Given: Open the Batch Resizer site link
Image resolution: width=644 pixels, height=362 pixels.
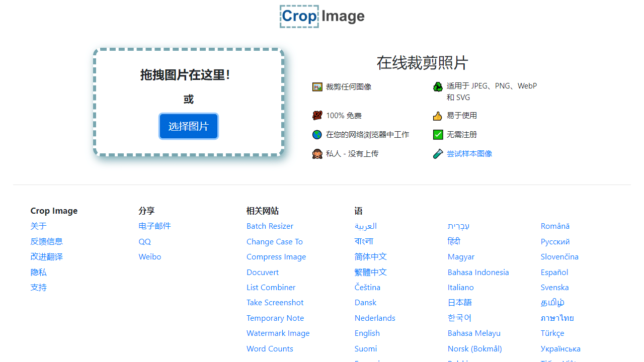Looking at the screenshot, I should click(270, 226).
